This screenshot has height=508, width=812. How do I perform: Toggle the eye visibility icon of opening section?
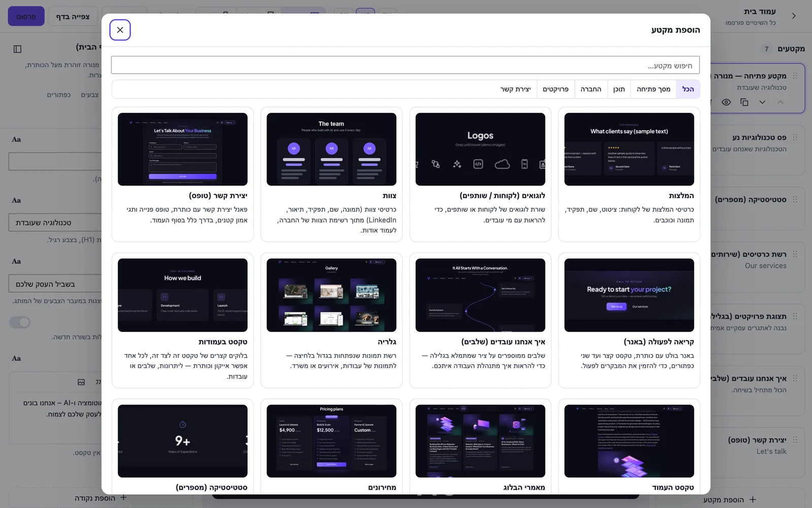(x=726, y=102)
